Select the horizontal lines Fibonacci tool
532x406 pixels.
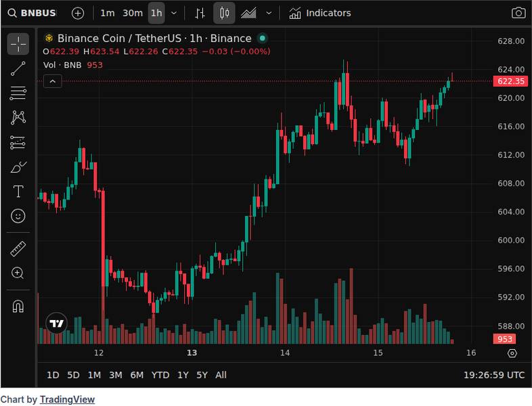pyautogui.click(x=18, y=93)
